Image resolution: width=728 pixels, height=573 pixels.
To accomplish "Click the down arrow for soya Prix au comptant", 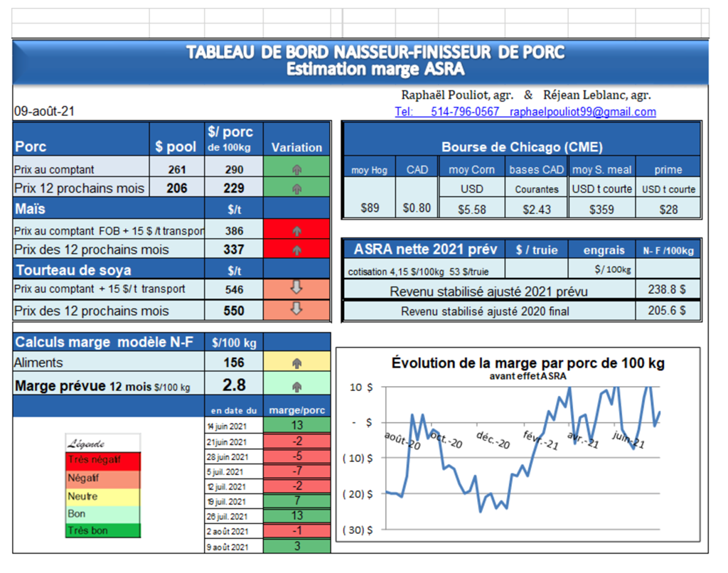I will (296, 289).
